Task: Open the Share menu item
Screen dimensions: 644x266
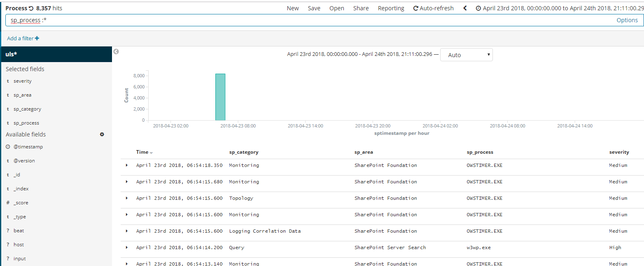Action: click(361, 8)
